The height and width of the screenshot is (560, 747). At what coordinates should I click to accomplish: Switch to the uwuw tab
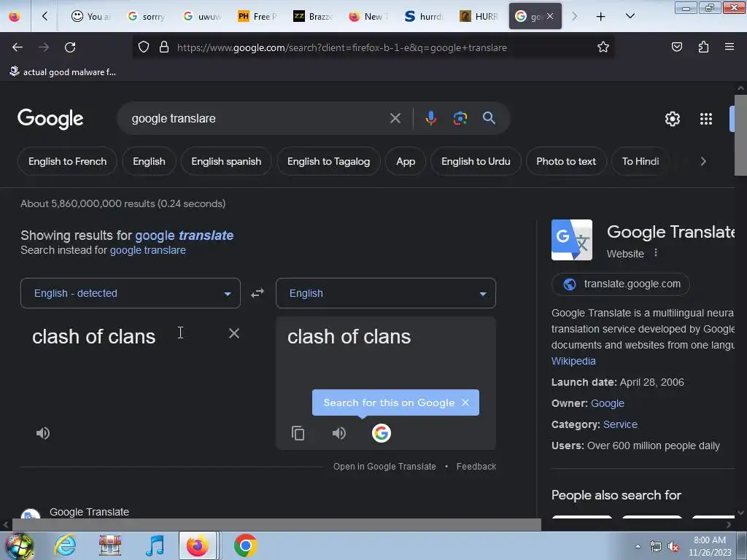[202, 16]
